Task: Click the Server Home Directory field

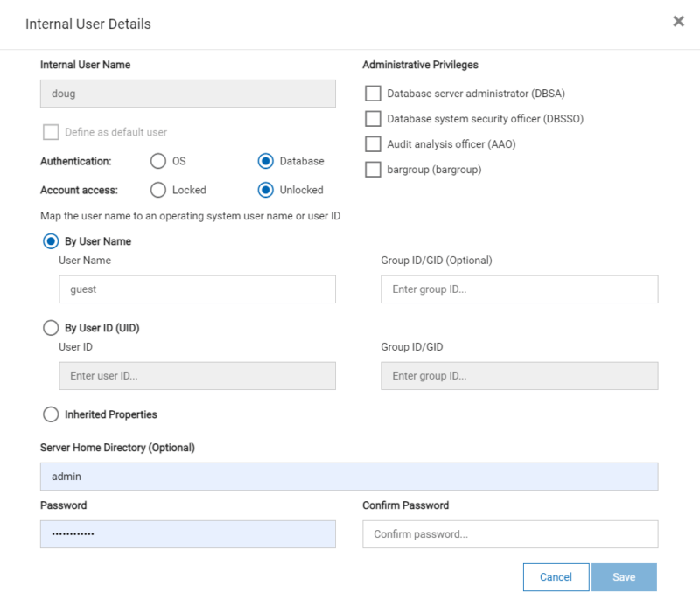Action: [x=349, y=476]
